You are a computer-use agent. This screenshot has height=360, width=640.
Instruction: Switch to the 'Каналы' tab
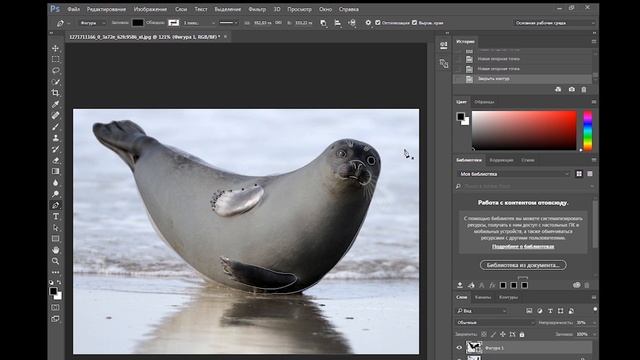coord(483,297)
